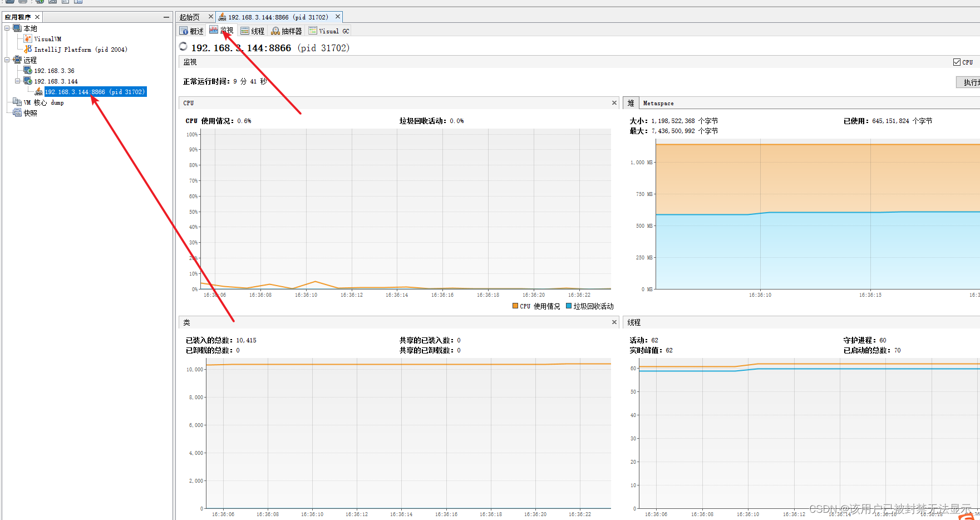Switch to the 堆 heap tab
The width and height of the screenshot is (980, 520).
(x=631, y=103)
